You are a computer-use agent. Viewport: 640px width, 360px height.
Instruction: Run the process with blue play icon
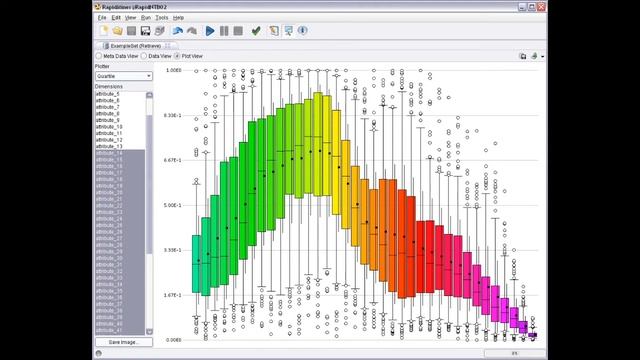tap(210, 31)
